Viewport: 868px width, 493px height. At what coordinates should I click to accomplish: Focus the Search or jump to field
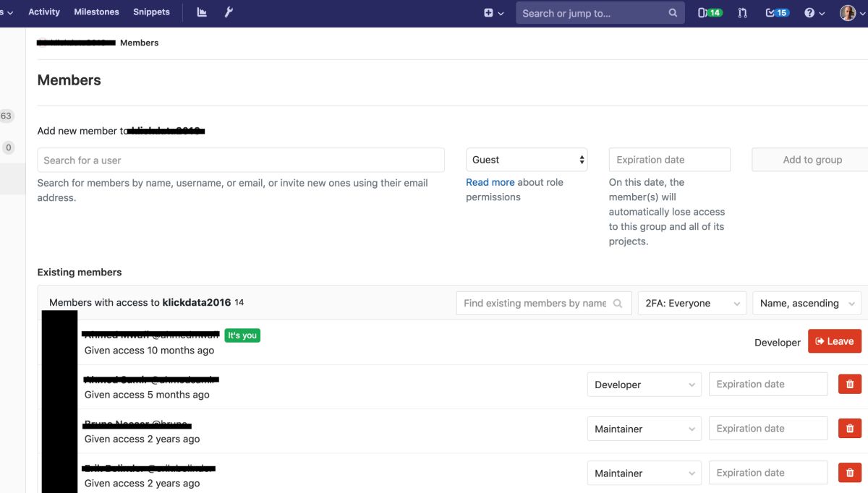click(x=600, y=13)
